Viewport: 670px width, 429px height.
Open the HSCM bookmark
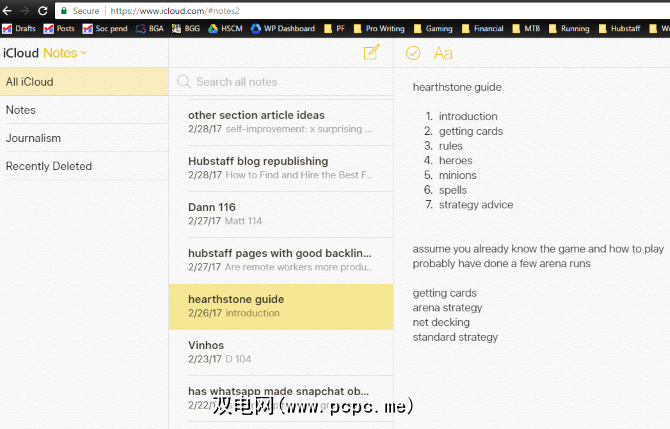coord(225,29)
